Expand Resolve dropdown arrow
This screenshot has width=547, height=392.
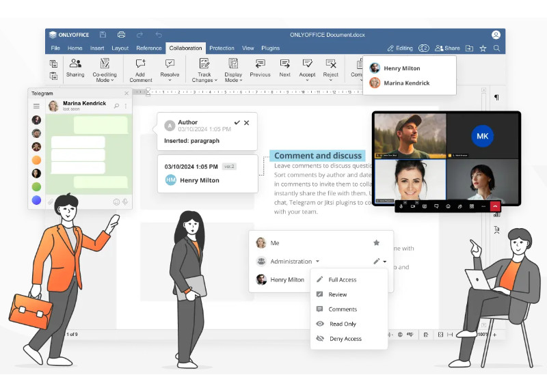[170, 80]
